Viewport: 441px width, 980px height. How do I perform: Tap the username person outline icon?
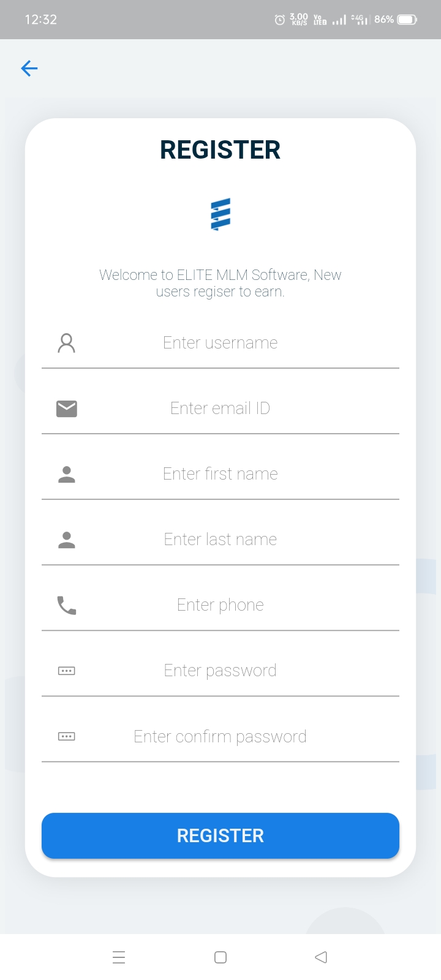coord(66,343)
